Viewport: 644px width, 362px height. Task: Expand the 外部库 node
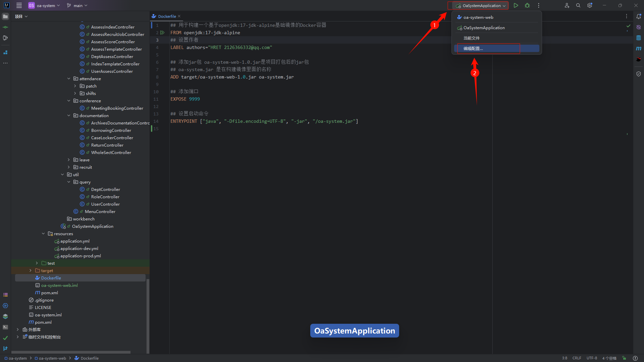18,330
